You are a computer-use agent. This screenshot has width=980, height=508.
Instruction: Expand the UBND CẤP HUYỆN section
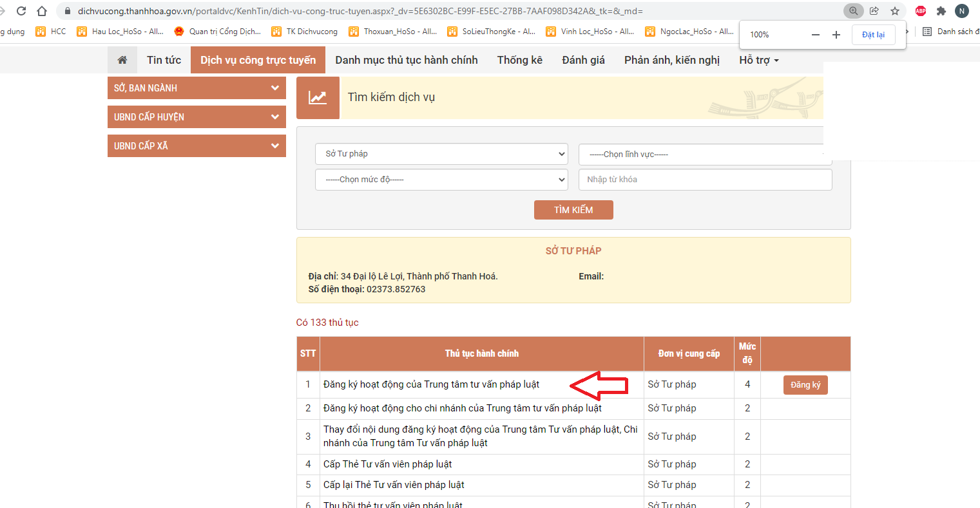tap(197, 117)
